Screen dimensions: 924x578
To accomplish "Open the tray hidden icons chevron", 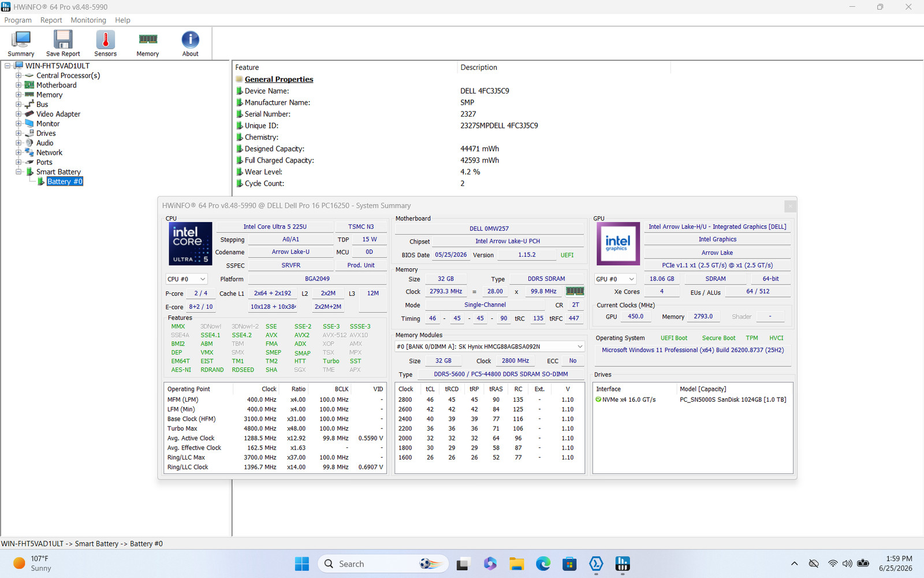I will 795,564.
